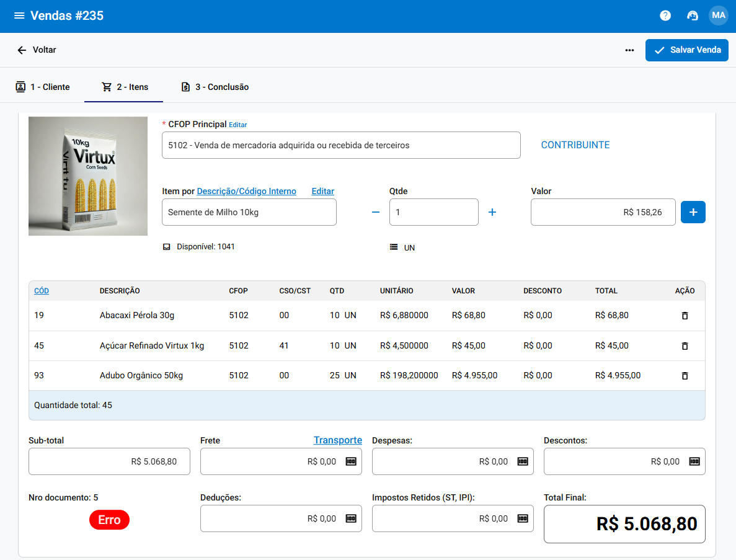This screenshot has height=560, width=736.
Task: Increase quantity with plus stepper
Action: [492, 212]
